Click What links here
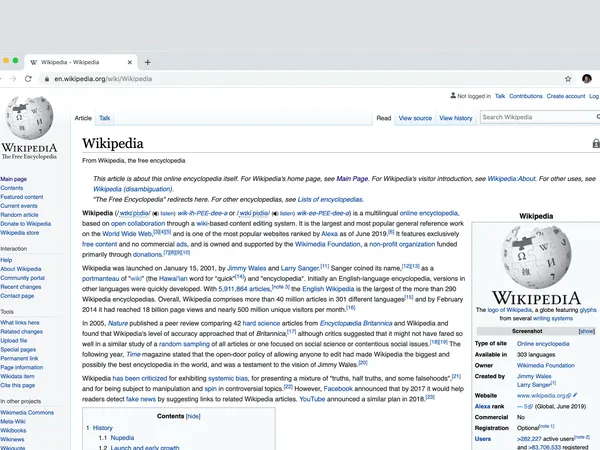 [x=20, y=323]
